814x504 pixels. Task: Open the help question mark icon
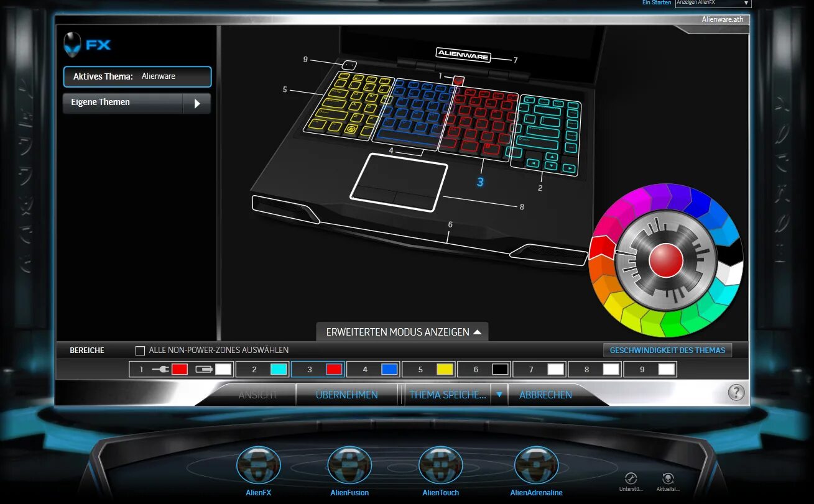point(736,392)
